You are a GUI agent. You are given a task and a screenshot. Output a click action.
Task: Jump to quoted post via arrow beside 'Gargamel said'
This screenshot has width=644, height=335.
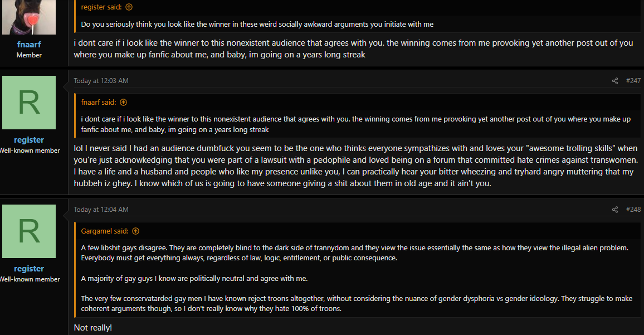point(135,231)
